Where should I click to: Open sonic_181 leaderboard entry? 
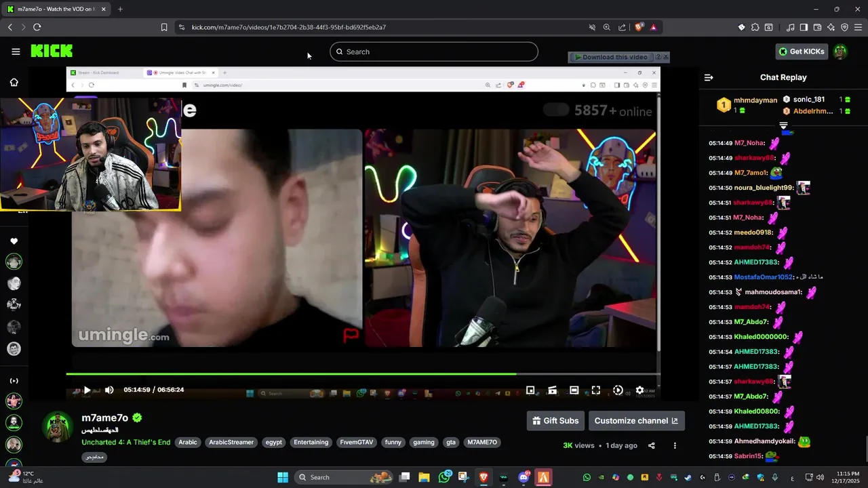point(816,100)
